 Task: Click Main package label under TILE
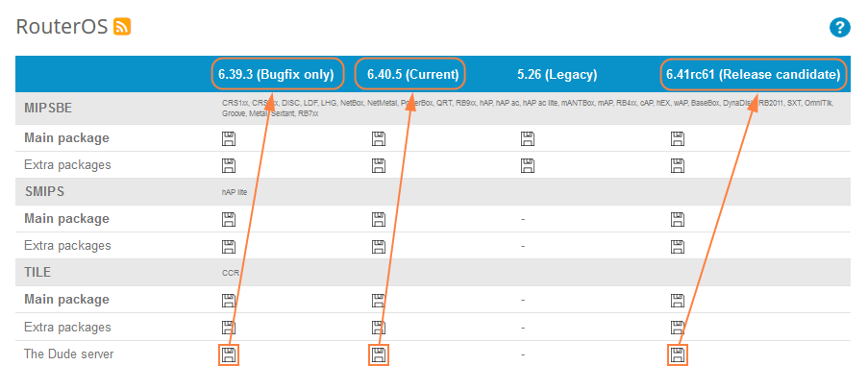click(x=66, y=300)
